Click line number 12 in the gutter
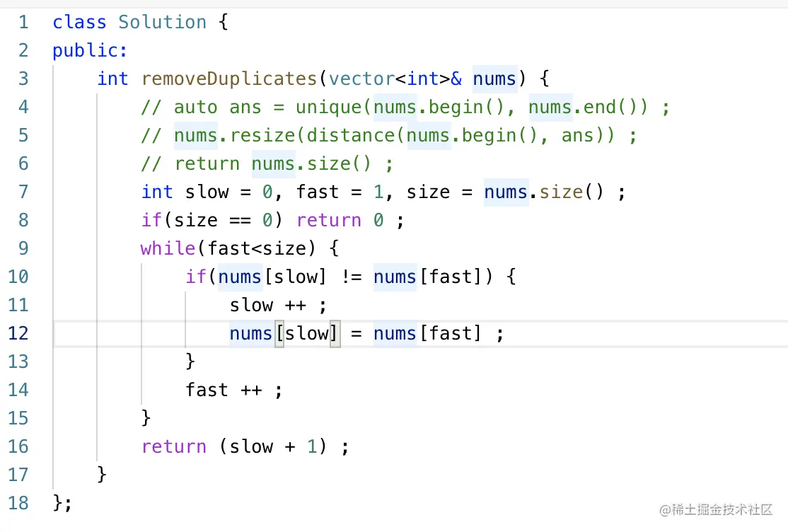788x532 pixels. 18,333
